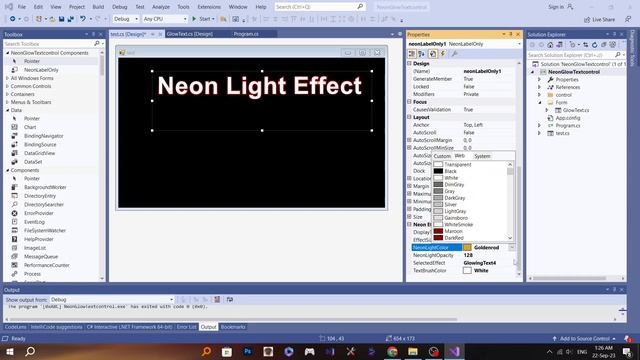640x360 pixels.
Task: Select ErrorProvider in Toolbox
Action: (38, 213)
